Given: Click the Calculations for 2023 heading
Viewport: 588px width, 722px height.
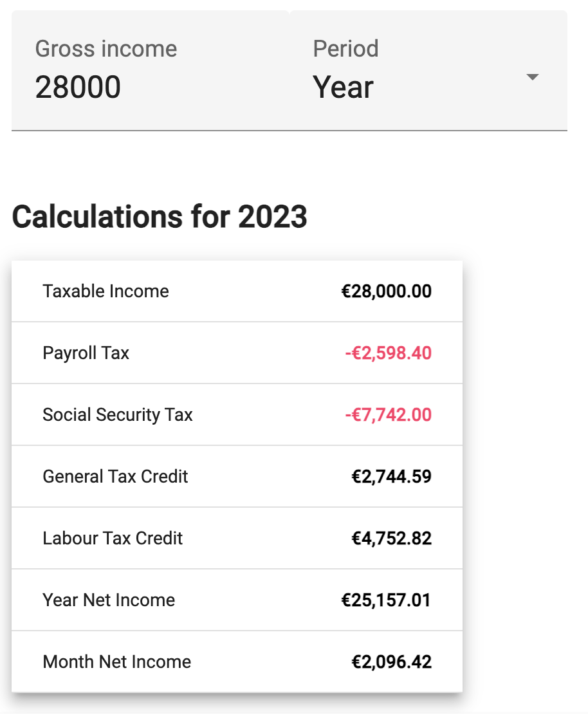Looking at the screenshot, I should (x=160, y=218).
